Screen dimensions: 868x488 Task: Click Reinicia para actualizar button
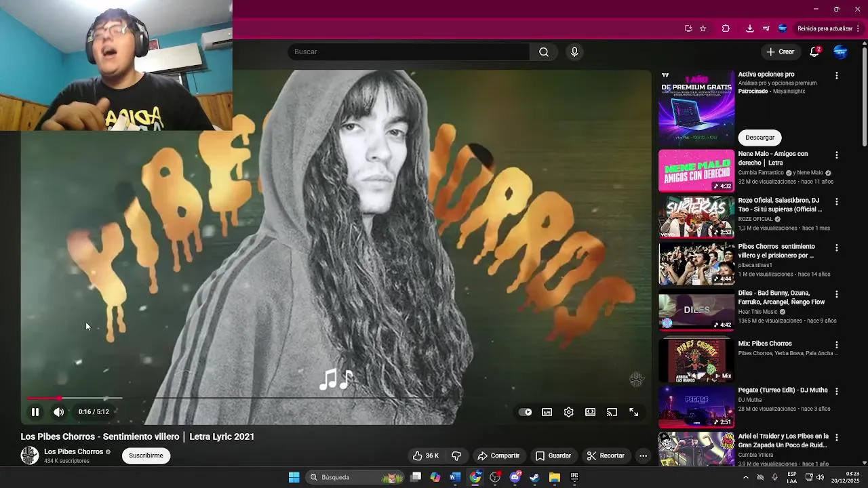(x=825, y=28)
